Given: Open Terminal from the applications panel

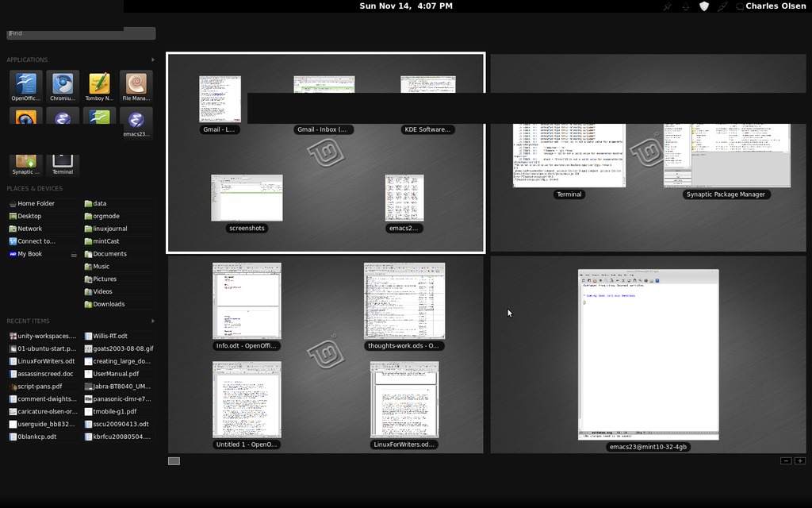Looking at the screenshot, I should tap(63, 162).
